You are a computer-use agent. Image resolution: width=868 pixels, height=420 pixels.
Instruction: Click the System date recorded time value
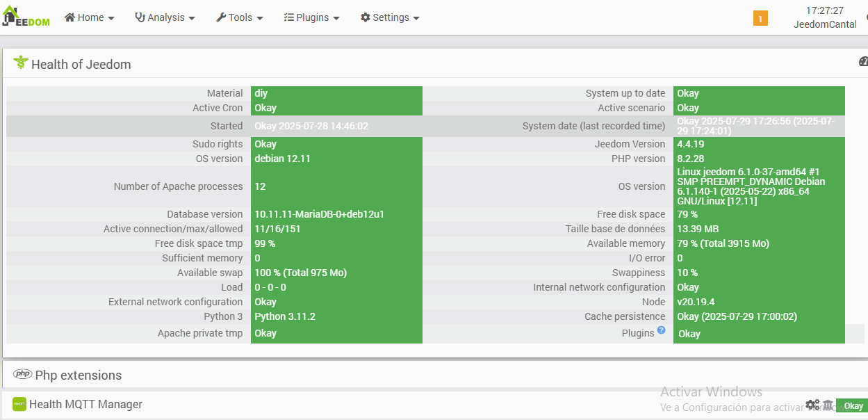click(x=755, y=126)
